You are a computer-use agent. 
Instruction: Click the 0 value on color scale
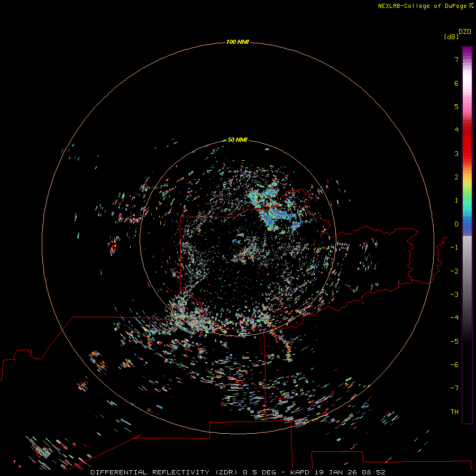pyautogui.click(x=456, y=224)
